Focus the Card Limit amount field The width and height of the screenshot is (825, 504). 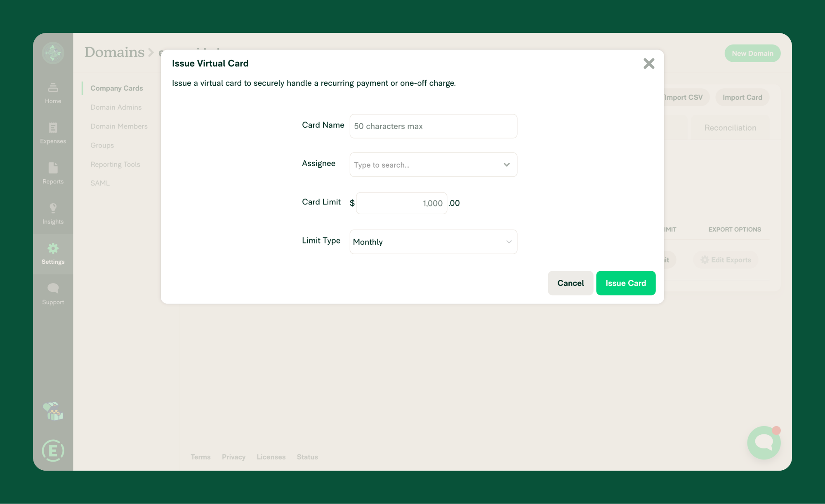pos(401,203)
